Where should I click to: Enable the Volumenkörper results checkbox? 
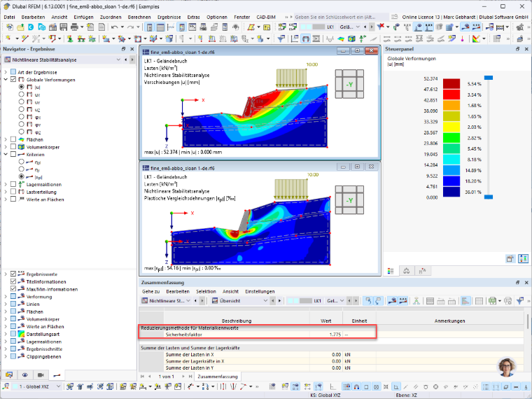13,146
